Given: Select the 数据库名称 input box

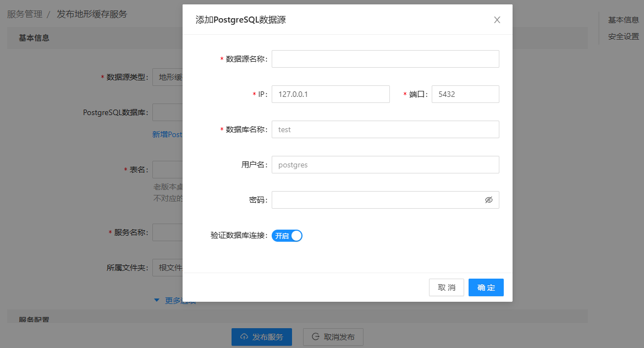Looking at the screenshot, I should (x=385, y=129).
